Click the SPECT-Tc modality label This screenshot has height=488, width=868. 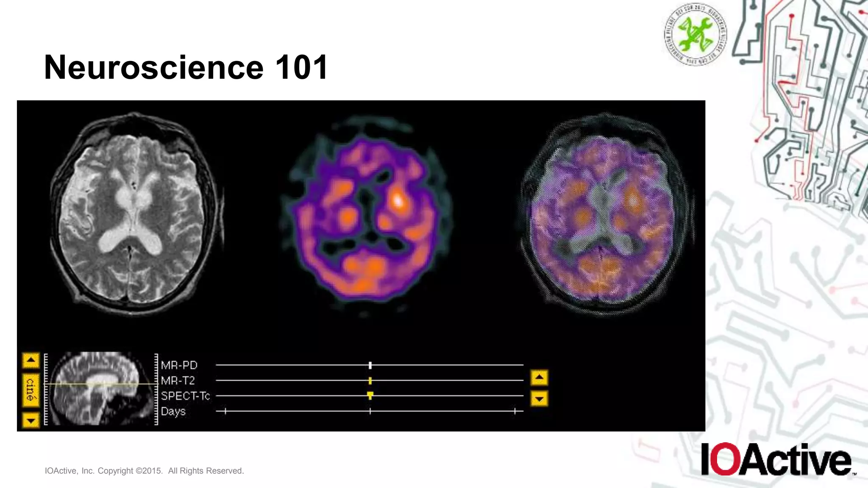click(185, 396)
